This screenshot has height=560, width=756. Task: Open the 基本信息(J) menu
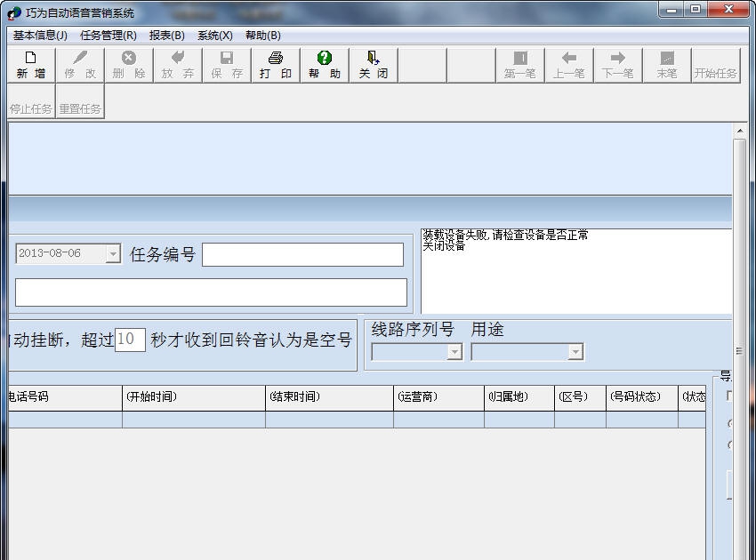pyautogui.click(x=40, y=36)
